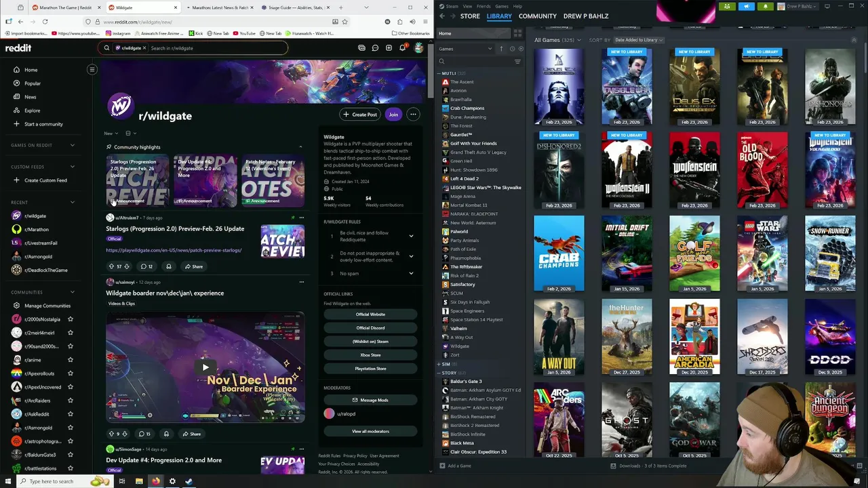Expand rule 3 No spam
Viewport: 868px width, 488px height.
tap(411, 273)
